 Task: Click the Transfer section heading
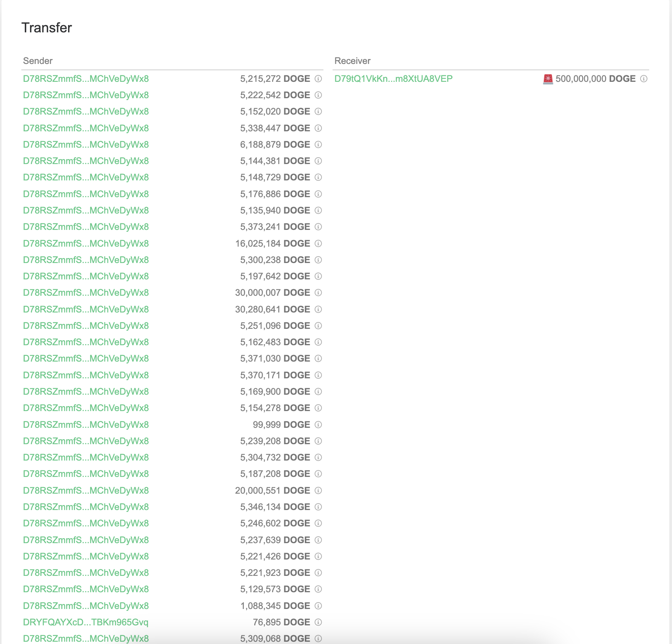47,28
